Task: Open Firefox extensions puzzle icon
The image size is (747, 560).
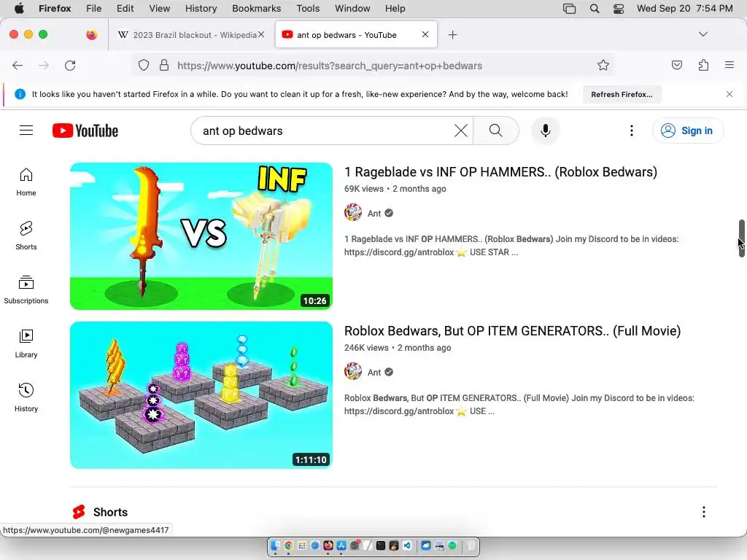Action: 703,65
